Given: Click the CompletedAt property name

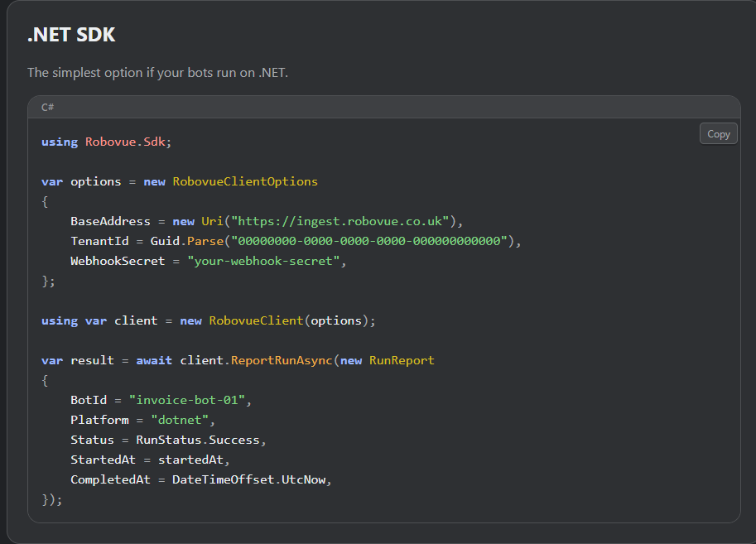Looking at the screenshot, I should click(x=110, y=479).
